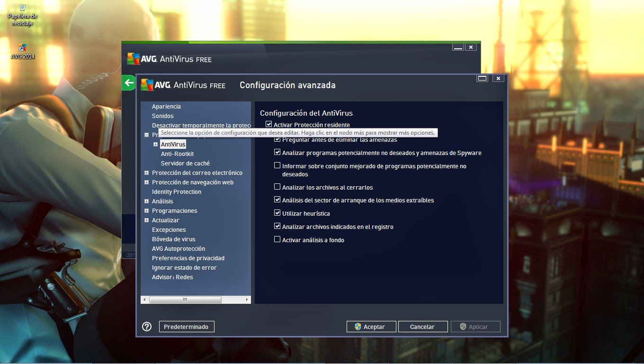Open Identity Protection settings
Screen dimensions: 644x364
[x=177, y=191]
